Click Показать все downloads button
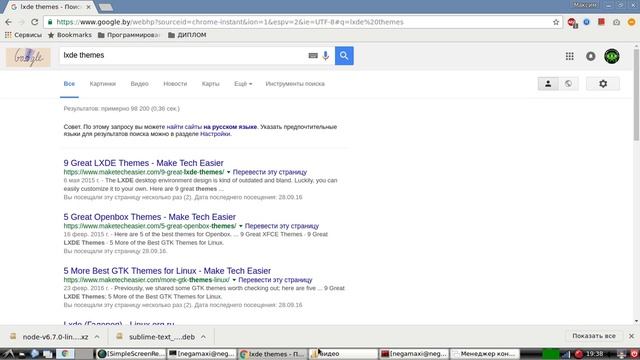Image resolution: width=640 pixels, height=360 pixels. click(x=594, y=336)
